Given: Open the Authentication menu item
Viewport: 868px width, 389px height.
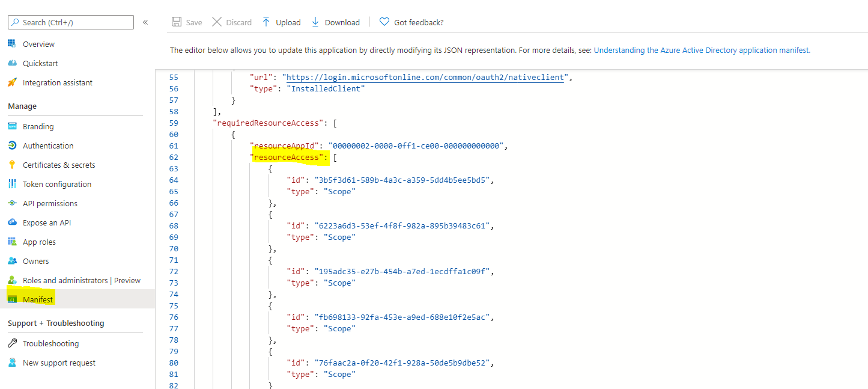Looking at the screenshot, I should (48, 145).
